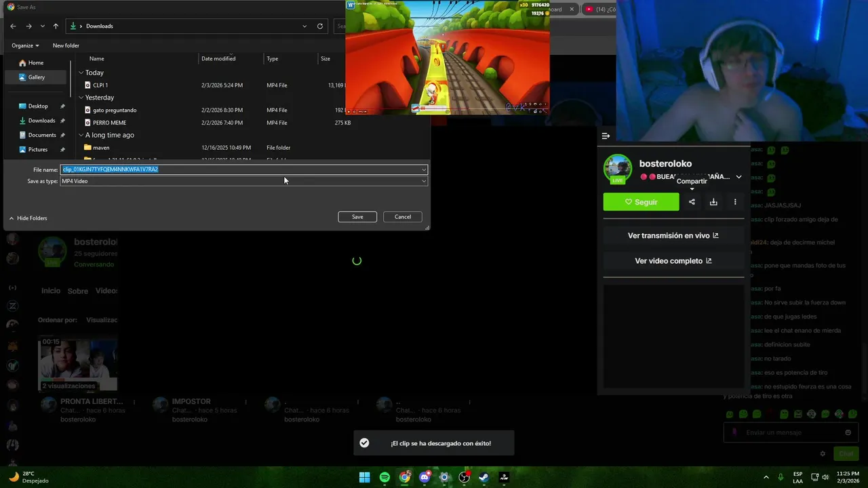Open the Windows Start menu

(x=364, y=477)
